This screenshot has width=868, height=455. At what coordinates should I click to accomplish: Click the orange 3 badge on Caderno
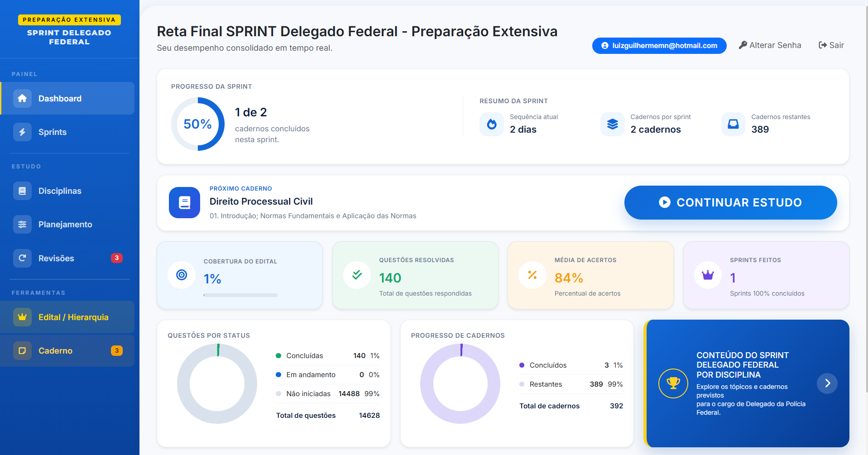[117, 350]
